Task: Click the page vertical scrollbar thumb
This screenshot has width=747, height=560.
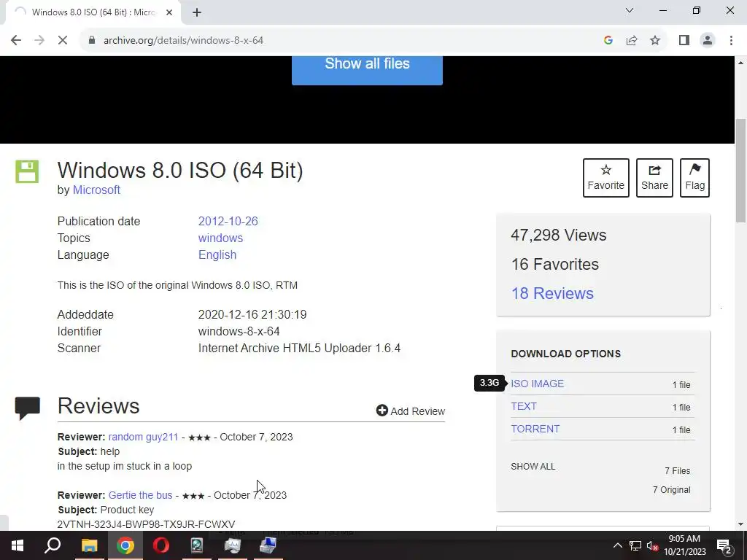Action: coord(741,170)
